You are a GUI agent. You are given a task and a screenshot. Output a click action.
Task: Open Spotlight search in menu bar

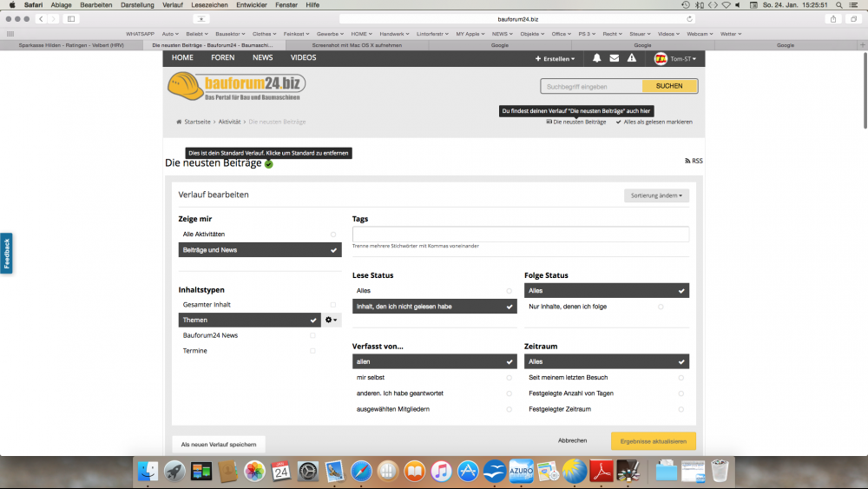click(839, 5)
